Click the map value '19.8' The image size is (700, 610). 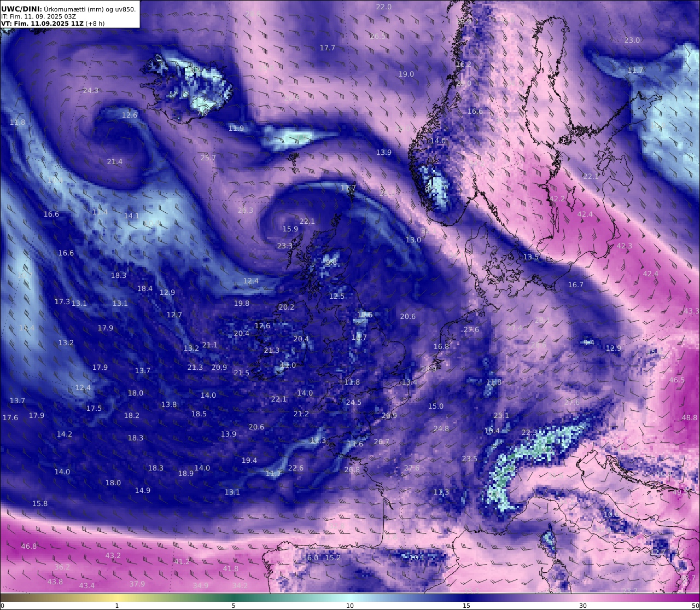242,303
